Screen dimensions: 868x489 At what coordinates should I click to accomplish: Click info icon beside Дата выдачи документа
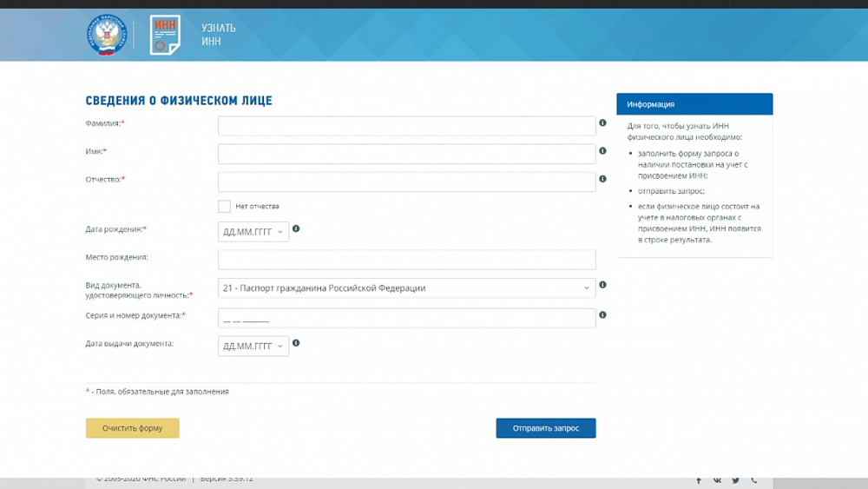click(x=296, y=343)
